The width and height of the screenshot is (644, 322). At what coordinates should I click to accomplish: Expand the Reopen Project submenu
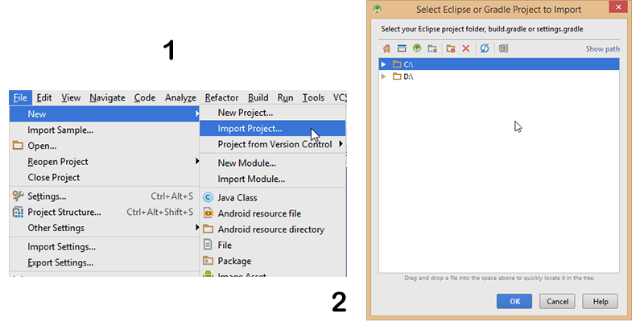point(105,162)
